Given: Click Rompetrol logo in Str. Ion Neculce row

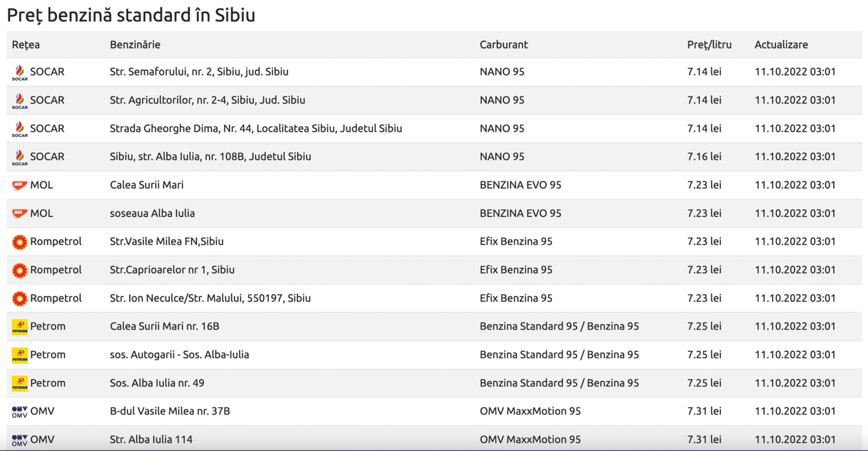Looking at the screenshot, I should pos(20,298).
